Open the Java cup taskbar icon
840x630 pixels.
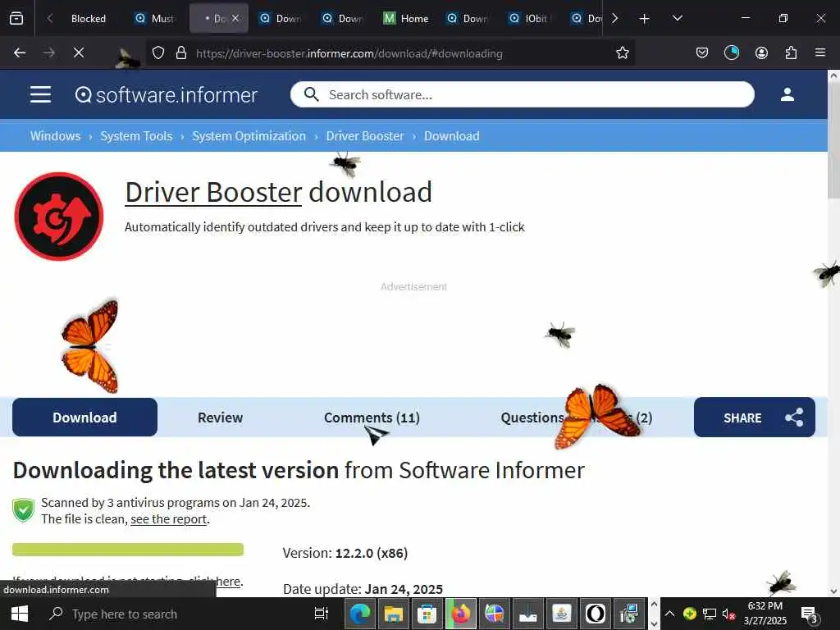pos(561,614)
